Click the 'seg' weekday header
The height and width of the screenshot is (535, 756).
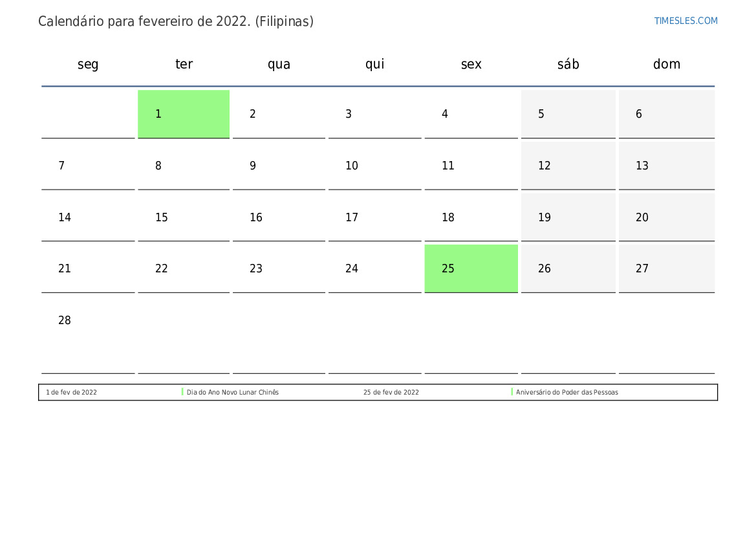click(88, 64)
